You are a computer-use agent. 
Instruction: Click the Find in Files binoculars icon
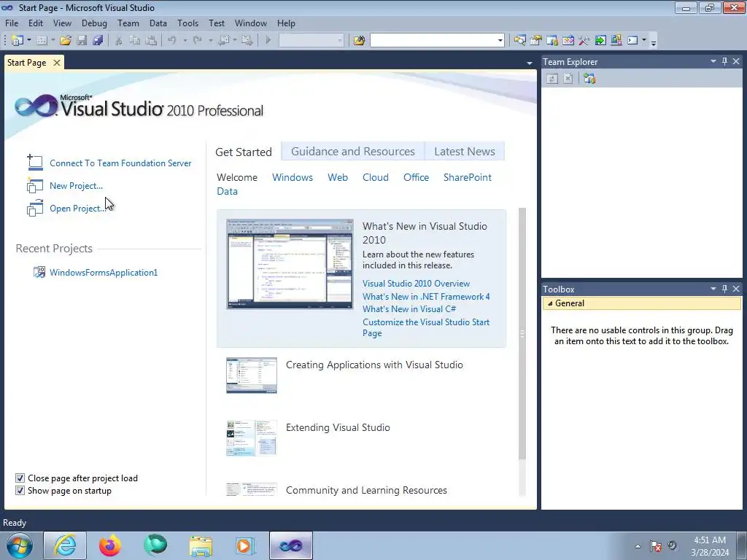[359, 41]
